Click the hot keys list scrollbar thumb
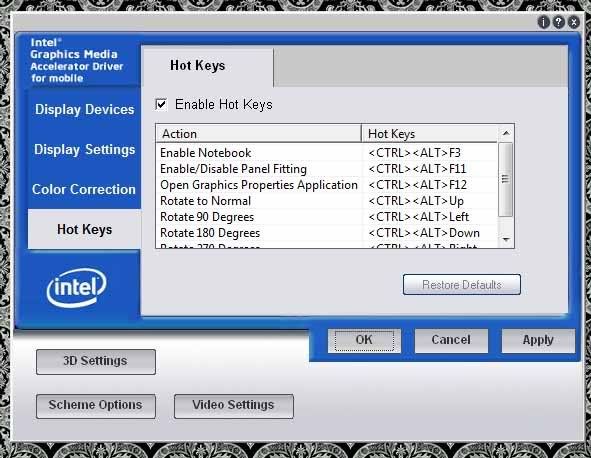Screen dimensions: 591x458 505,179
